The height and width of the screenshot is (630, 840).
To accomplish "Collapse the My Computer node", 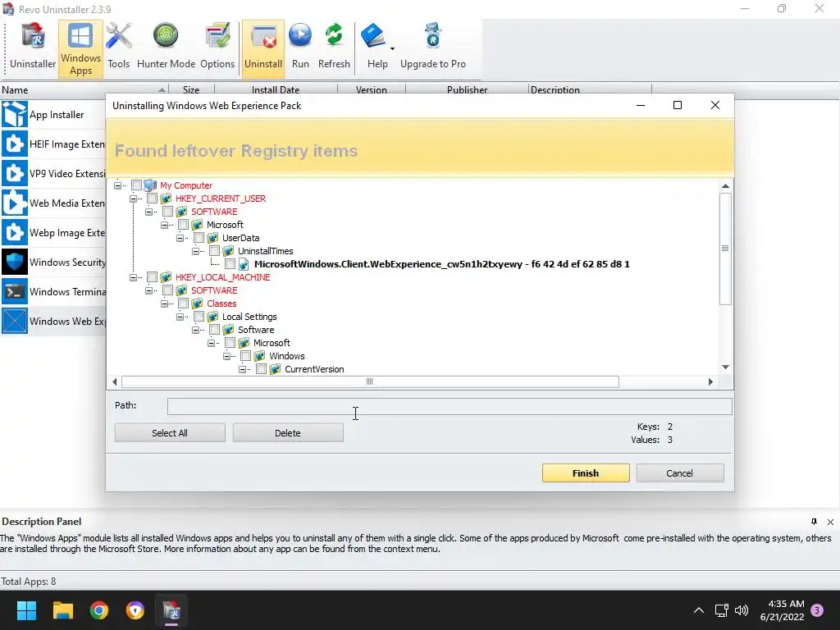I will pos(117,185).
